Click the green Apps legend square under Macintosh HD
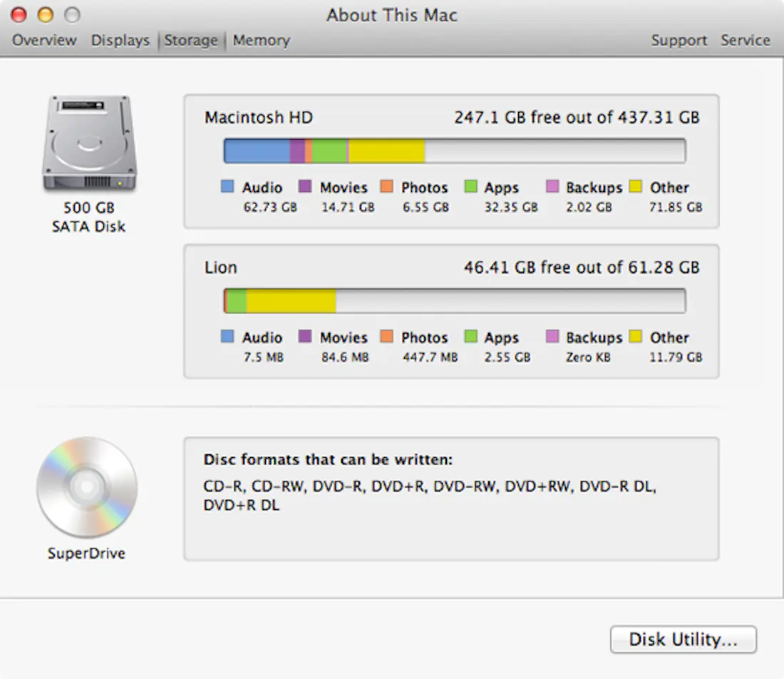 pyautogui.click(x=471, y=187)
